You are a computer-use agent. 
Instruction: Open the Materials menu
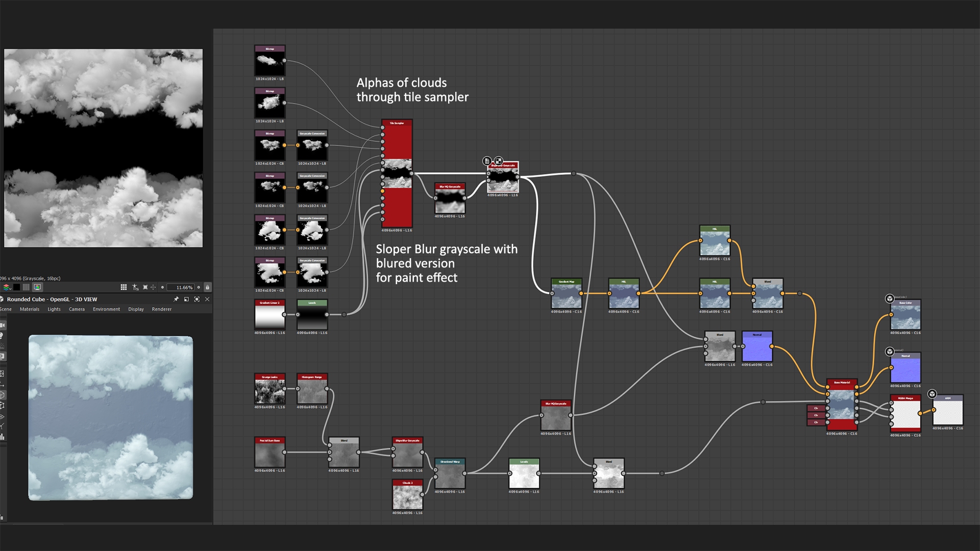pos(30,309)
